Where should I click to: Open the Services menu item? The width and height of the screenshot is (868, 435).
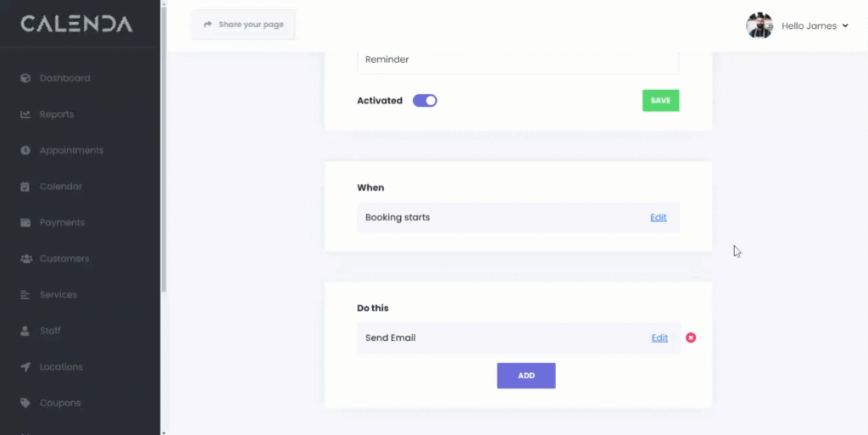click(x=58, y=295)
